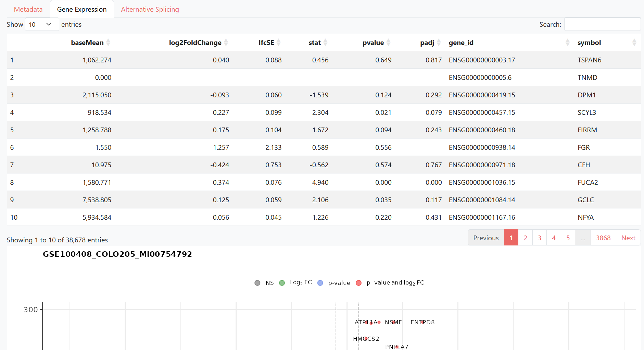Switch to the Gene Expression tab

click(x=82, y=9)
